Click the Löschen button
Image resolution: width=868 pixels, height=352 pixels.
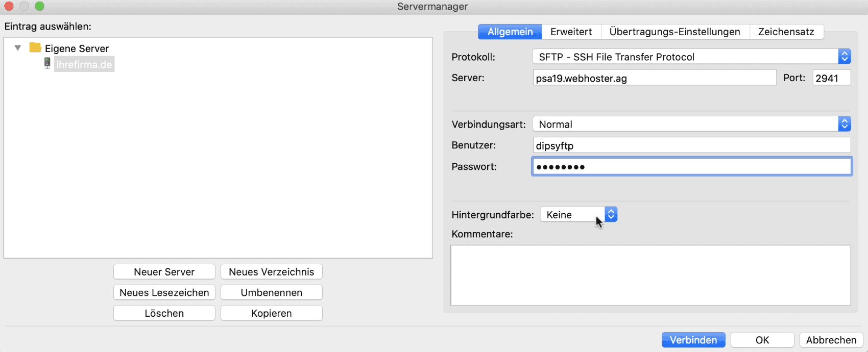tap(164, 313)
